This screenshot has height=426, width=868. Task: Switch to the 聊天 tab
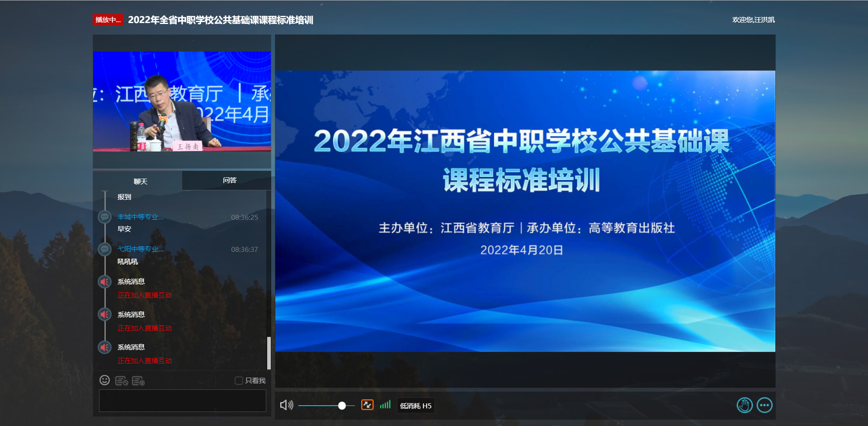(x=138, y=181)
